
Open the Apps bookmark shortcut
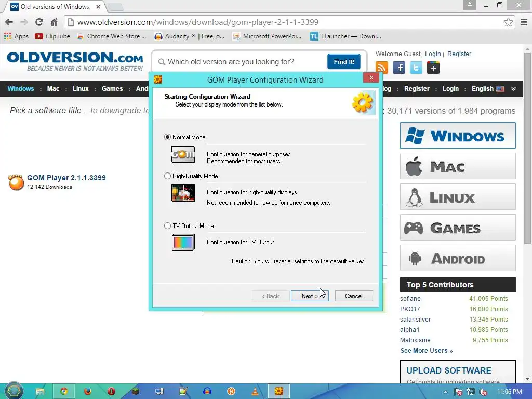[16, 36]
